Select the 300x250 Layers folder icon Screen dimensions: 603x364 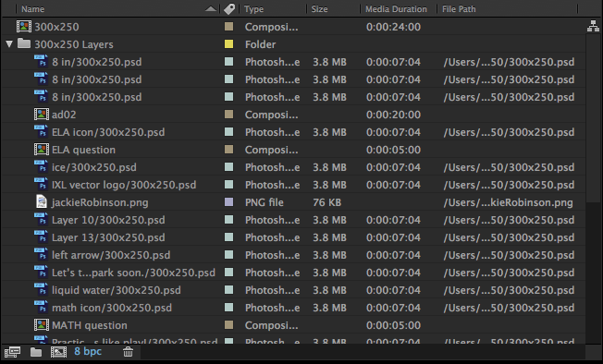tap(24, 43)
